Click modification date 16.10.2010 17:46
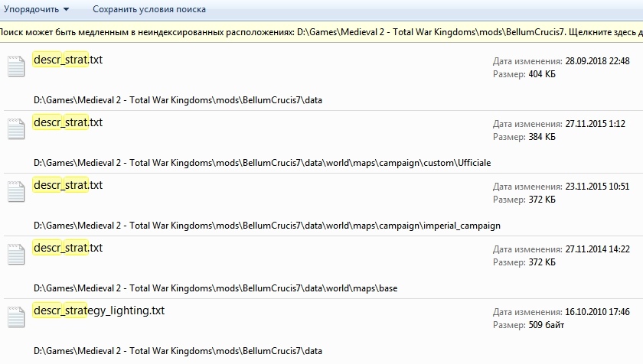Image resolution: width=643 pixels, height=364 pixels. pyautogui.click(x=575, y=311)
